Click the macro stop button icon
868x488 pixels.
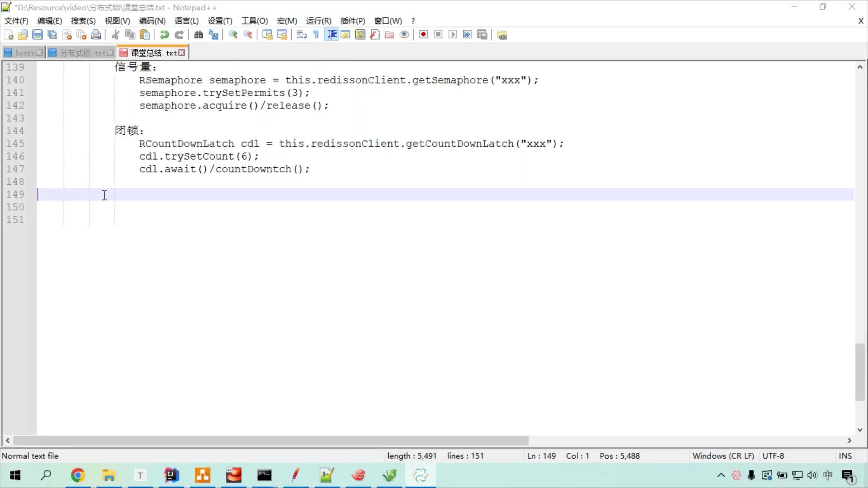click(438, 34)
